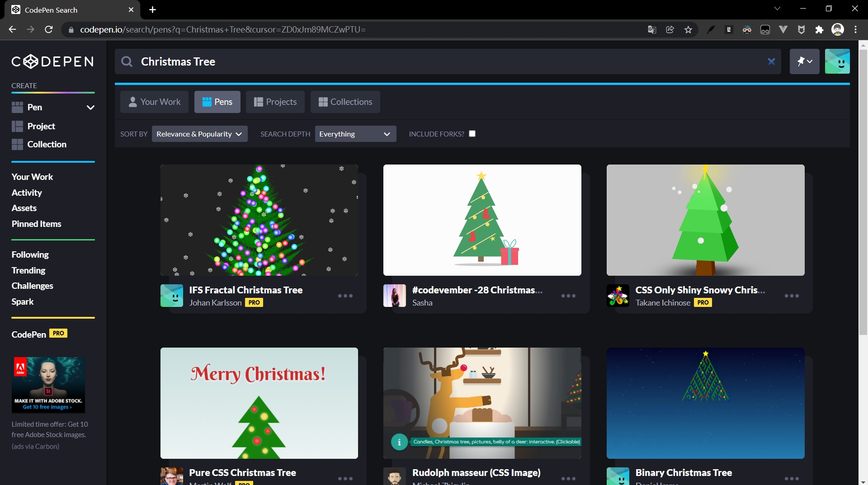Image resolution: width=868 pixels, height=485 pixels.
Task: Click the info icon on Rudolph thumbnail
Action: point(399,442)
